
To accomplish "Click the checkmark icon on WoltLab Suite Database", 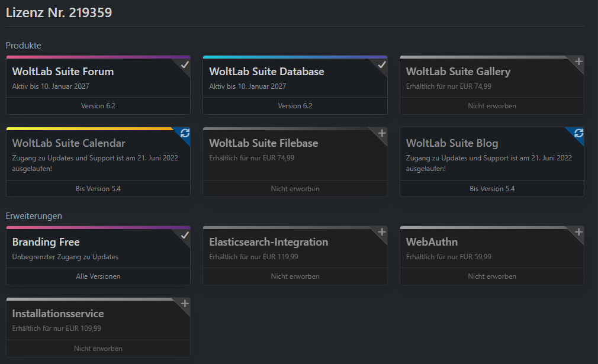I will coord(382,65).
